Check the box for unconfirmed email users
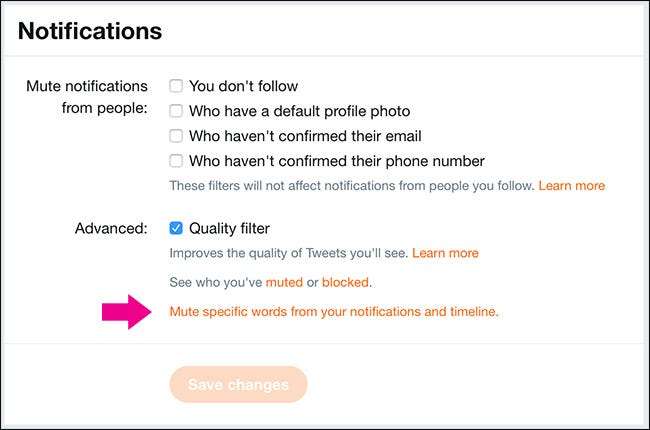Image resolution: width=650 pixels, height=430 pixels. [x=176, y=136]
